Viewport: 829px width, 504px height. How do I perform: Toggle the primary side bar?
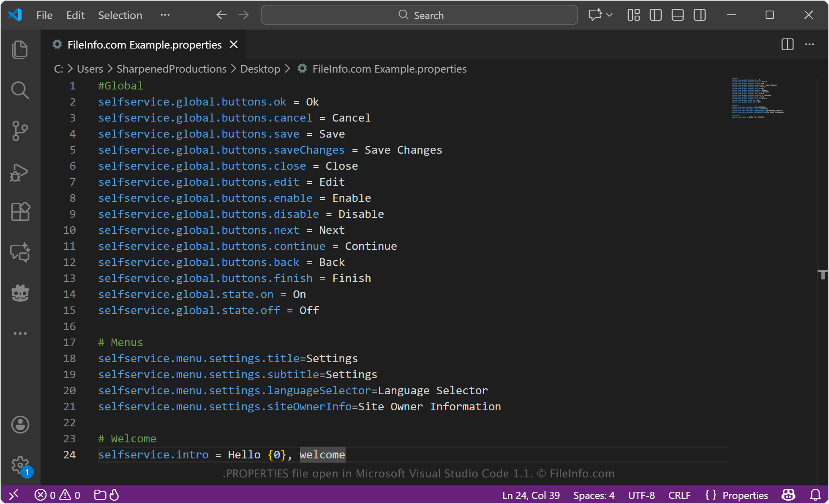click(x=656, y=15)
